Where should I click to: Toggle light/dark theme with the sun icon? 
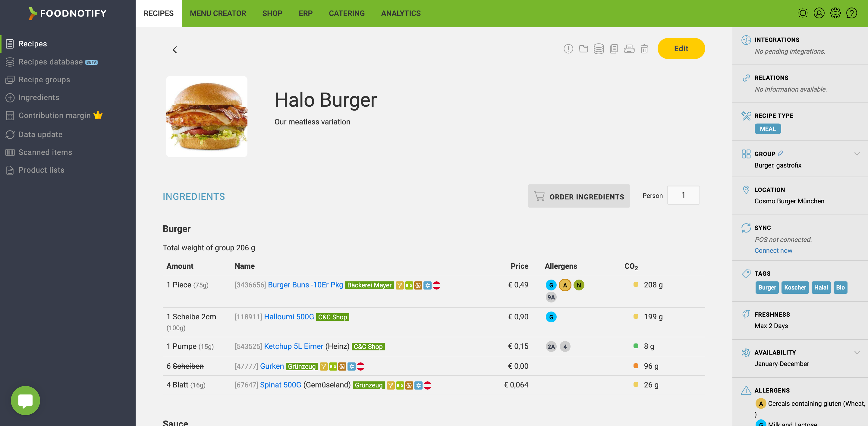[x=803, y=13]
